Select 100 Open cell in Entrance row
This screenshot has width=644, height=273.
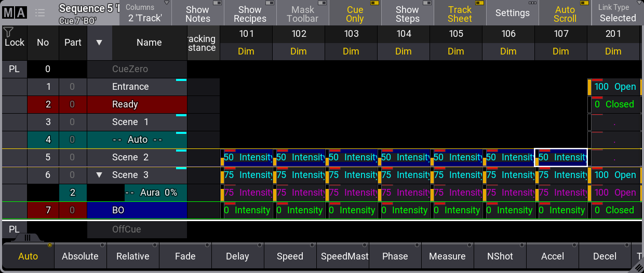click(613, 87)
